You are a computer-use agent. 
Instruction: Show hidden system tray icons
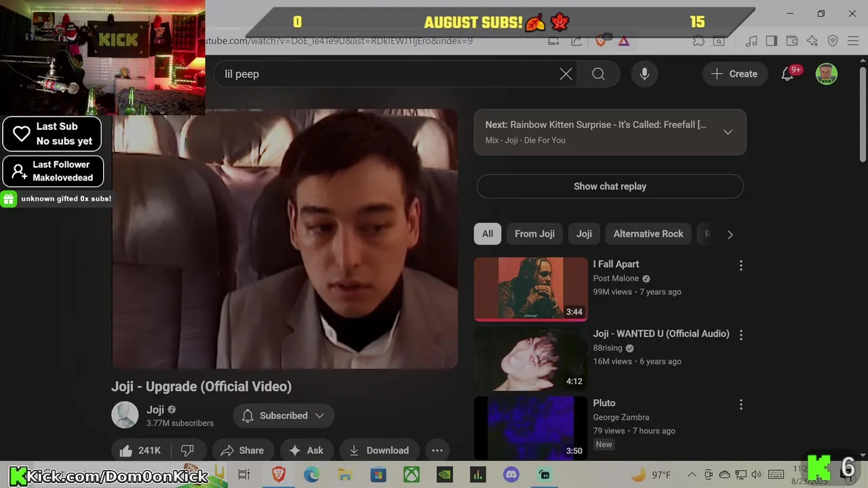(692, 474)
